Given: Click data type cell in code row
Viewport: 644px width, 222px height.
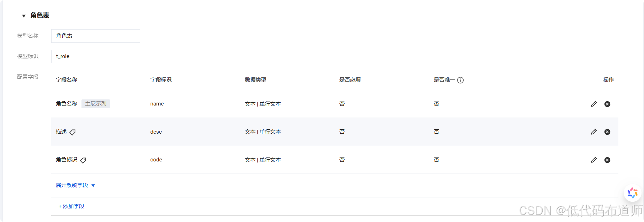Looking at the screenshot, I should click(263, 160).
